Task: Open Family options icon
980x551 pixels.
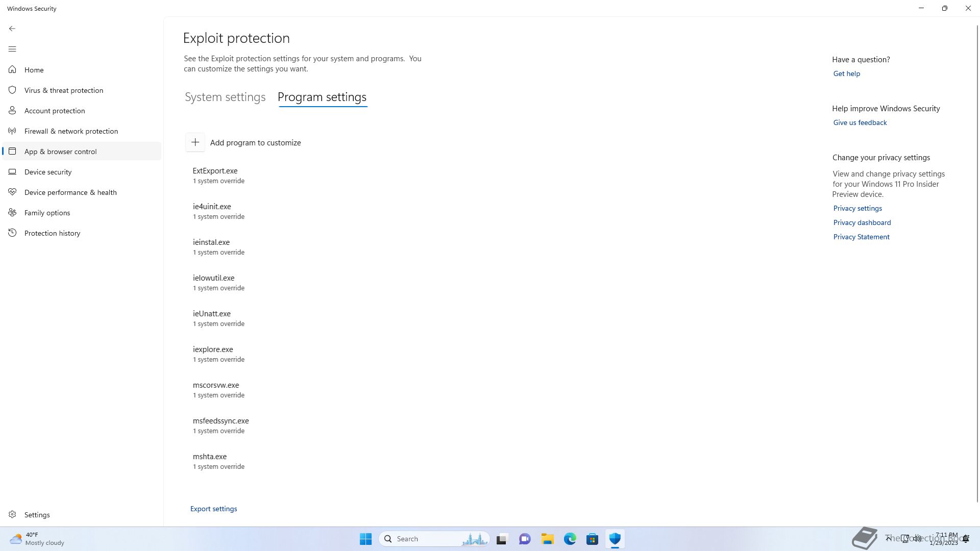Action: click(12, 213)
